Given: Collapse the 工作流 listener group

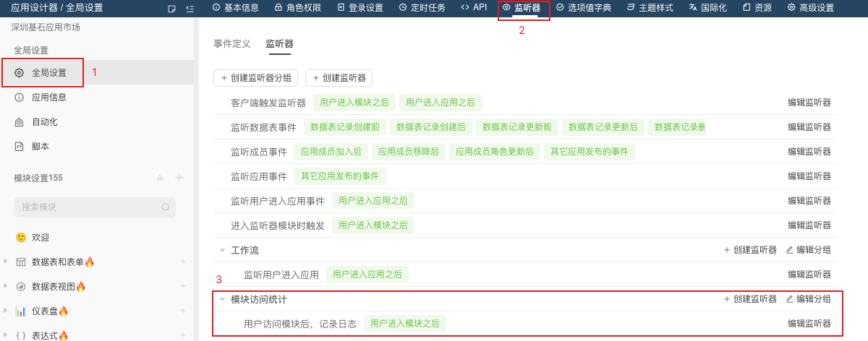Looking at the screenshot, I should [x=222, y=250].
